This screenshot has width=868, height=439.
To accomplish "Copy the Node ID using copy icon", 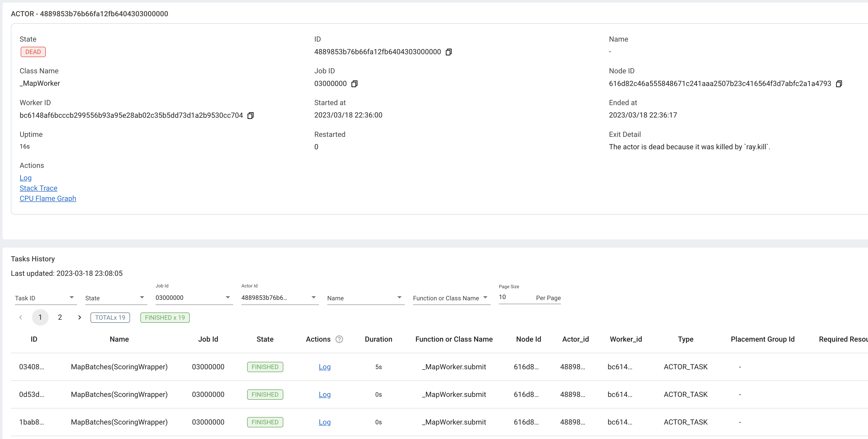I will tap(839, 84).
